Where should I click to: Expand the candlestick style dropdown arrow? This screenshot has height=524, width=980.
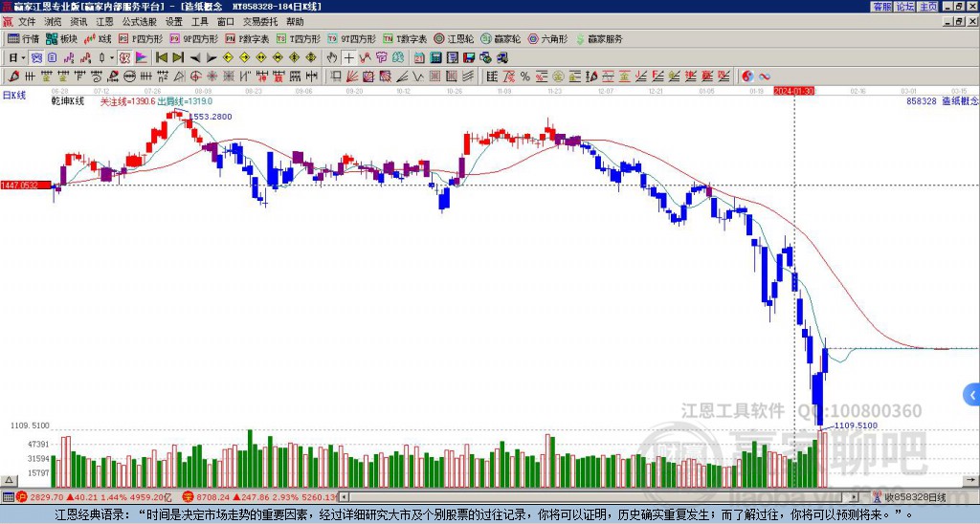point(112,57)
